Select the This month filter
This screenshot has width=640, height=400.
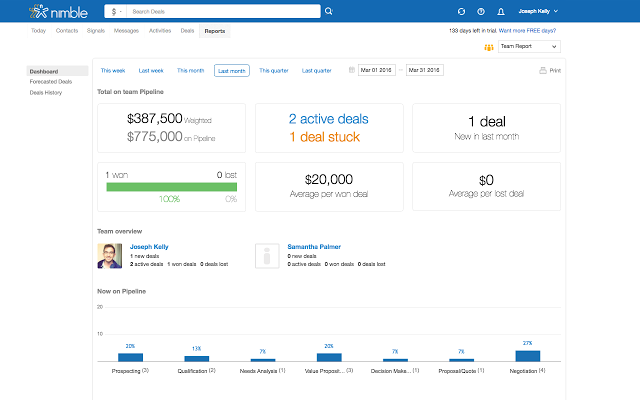click(191, 71)
